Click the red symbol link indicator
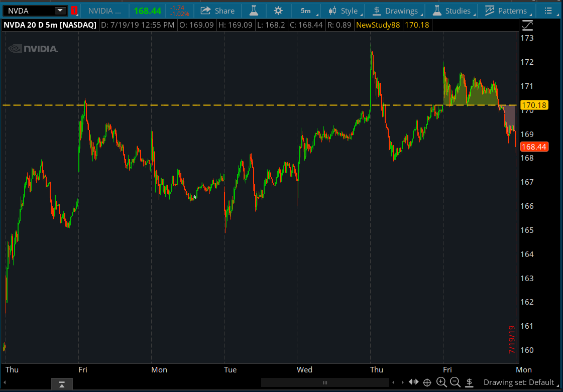This screenshot has width=563, height=392. click(x=74, y=11)
